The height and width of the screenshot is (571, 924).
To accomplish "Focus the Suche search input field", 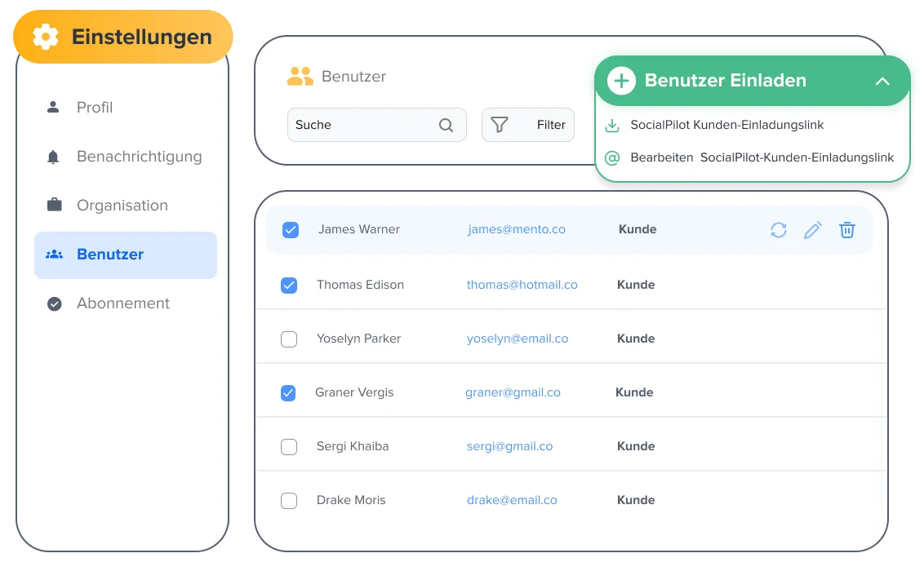I will (x=359, y=125).
